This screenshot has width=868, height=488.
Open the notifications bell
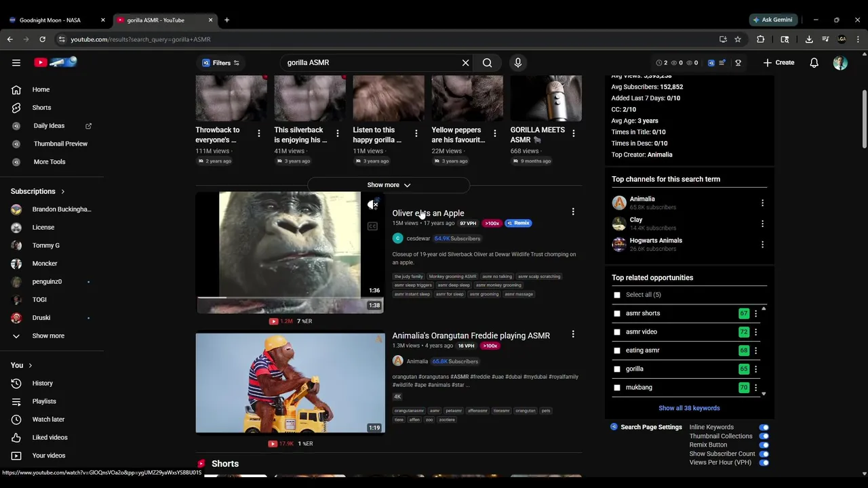point(814,62)
